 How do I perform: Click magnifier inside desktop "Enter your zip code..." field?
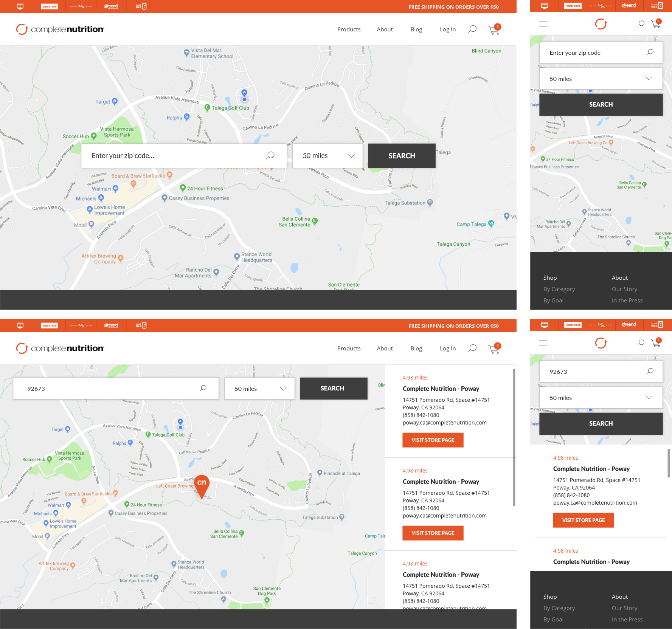(270, 155)
